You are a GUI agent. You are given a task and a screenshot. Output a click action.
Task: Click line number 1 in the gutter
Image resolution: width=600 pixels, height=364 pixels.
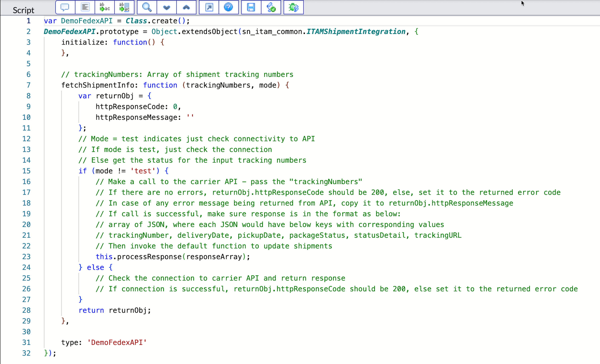point(28,21)
